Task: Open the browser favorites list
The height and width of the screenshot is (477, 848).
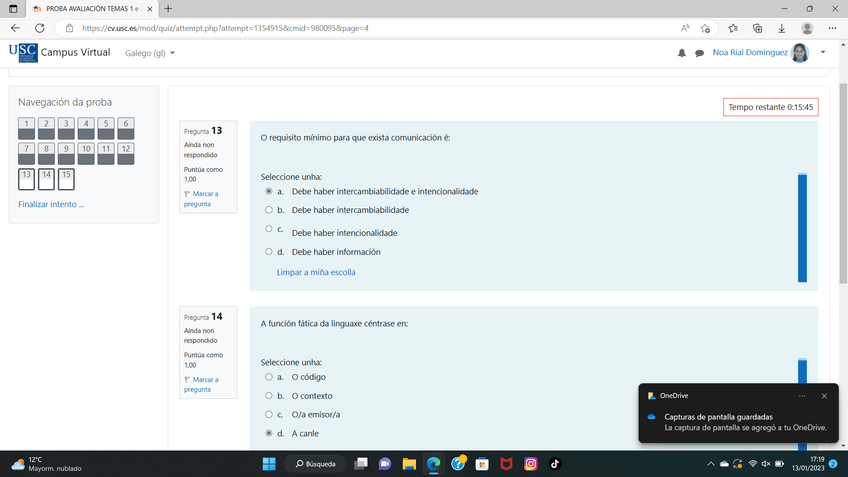Action: (733, 28)
